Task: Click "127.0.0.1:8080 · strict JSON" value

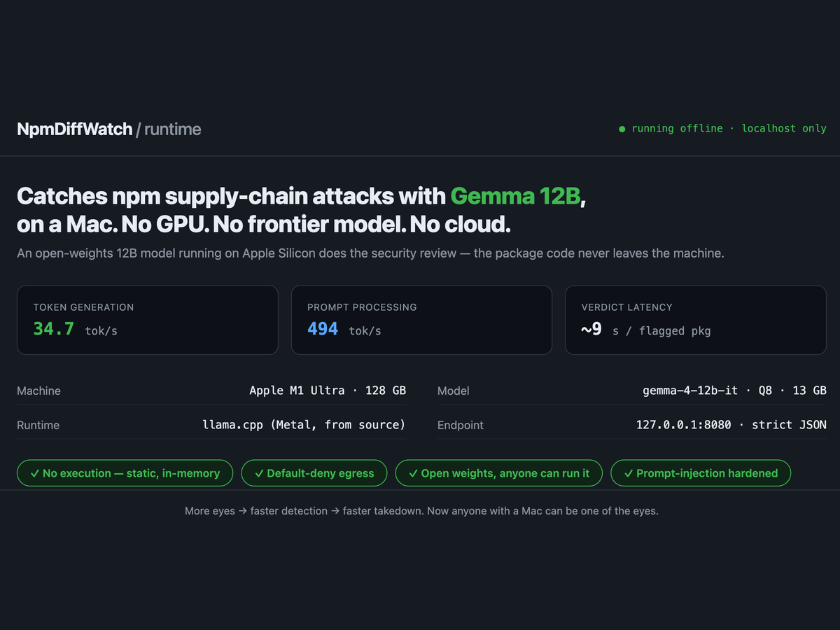Action: click(x=731, y=425)
